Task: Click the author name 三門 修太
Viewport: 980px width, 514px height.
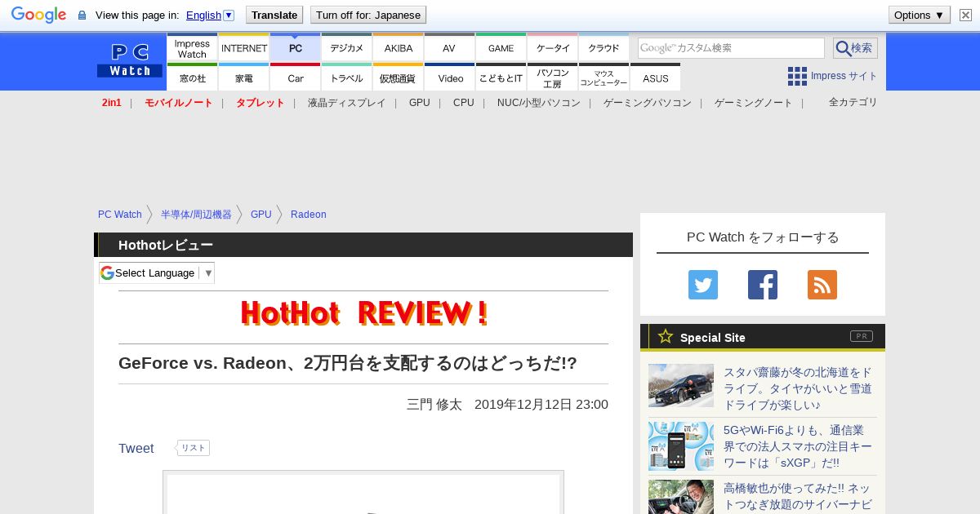Action: pos(434,405)
